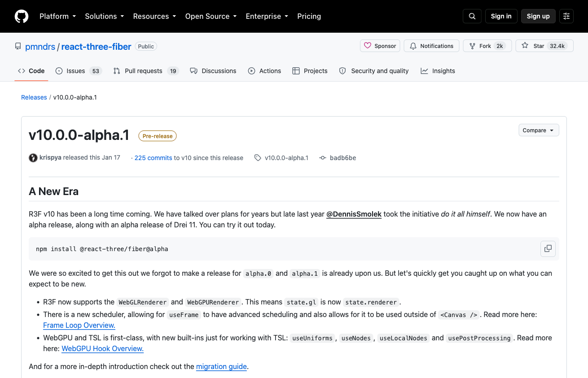
Task: Click the repository icon beside pmndrs
Action: point(18,46)
